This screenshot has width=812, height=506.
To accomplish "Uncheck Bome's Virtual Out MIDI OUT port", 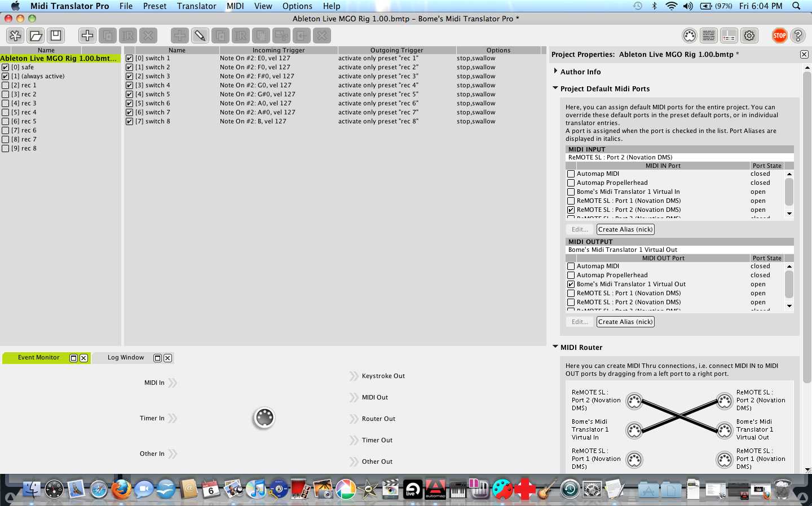I will (571, 285).
